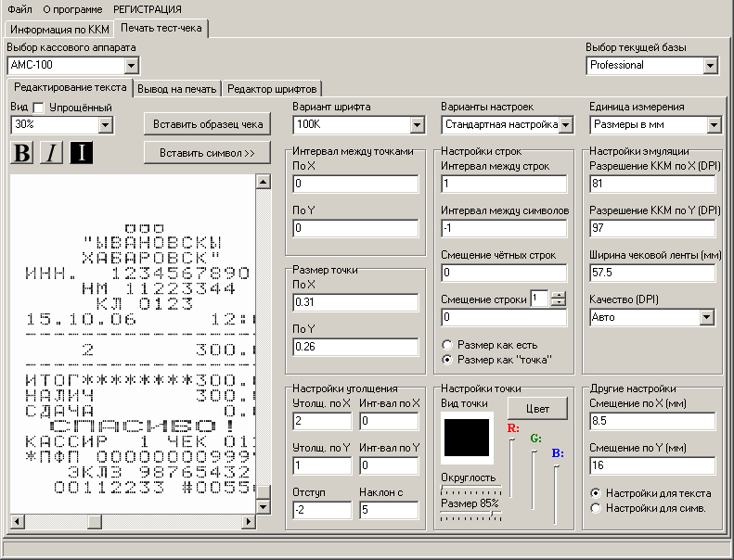Screen dimensions: 734x560
Task: Expand the Вариант шрифта dropdown
Action: [417, 124]
